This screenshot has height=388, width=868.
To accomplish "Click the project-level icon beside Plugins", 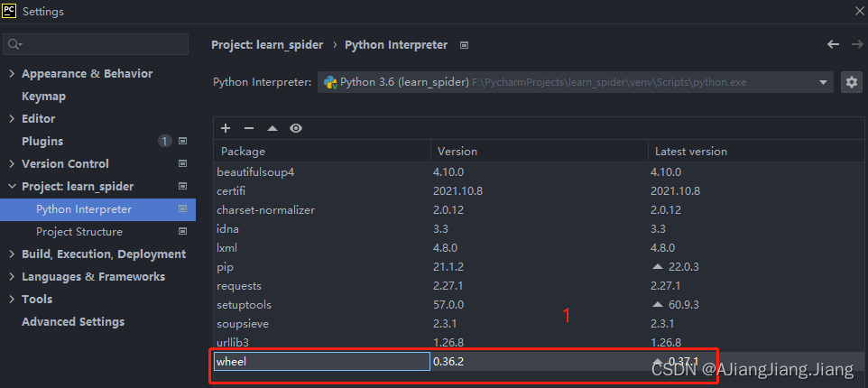I will pyautogui.click(x=182, y=142).
